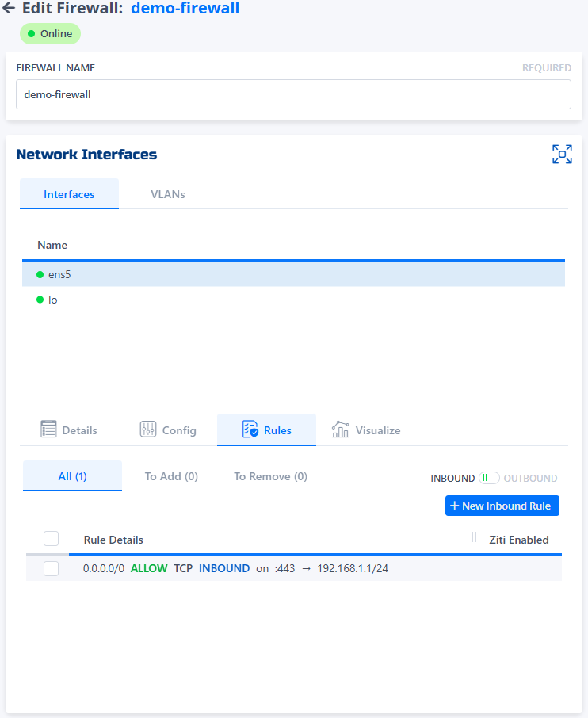Screen dimensions: 588x718
Task: Open Visualize via its chart icon
Action: click(x=340, y=430)
